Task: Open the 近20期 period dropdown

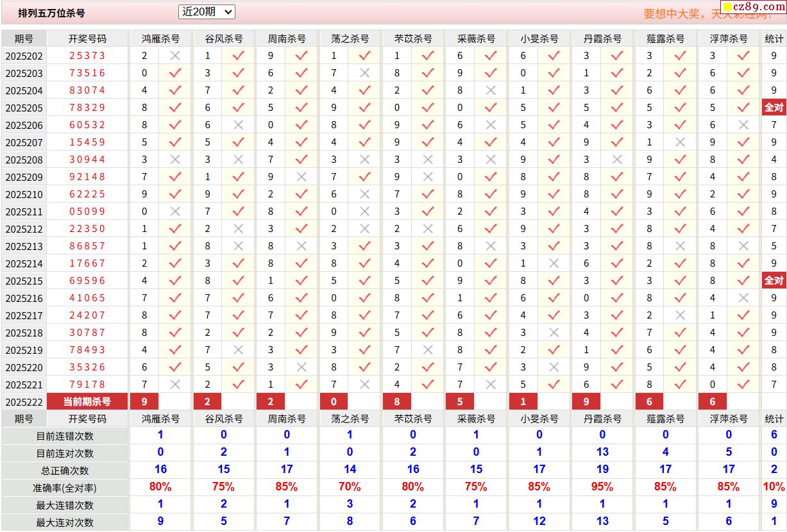Action: [207, 12]
